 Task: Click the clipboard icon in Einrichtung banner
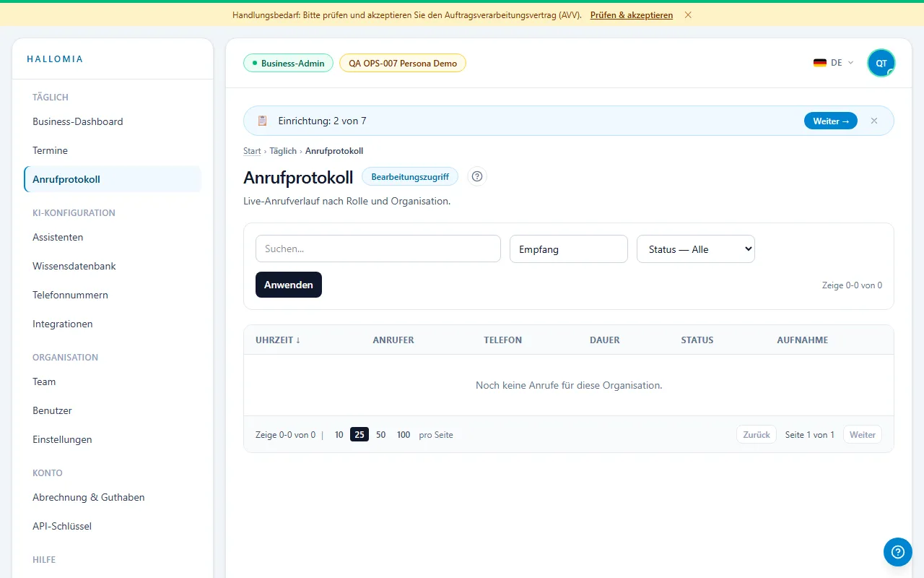click(x=262, y=121)
